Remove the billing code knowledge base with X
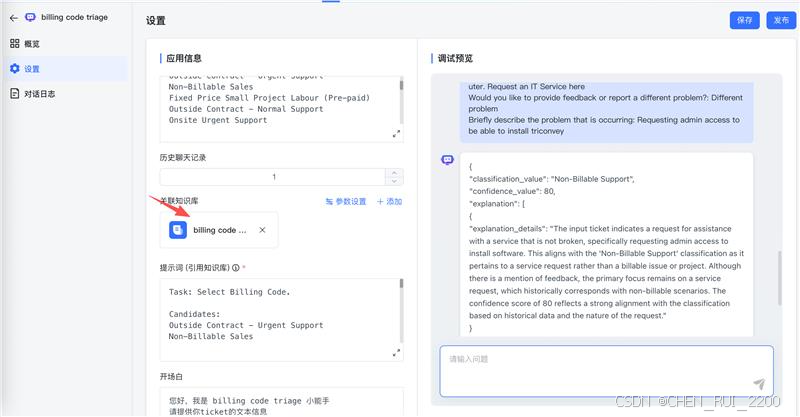Image resolution: width=800 pixels, height=417 pixels. coord(262,230)
